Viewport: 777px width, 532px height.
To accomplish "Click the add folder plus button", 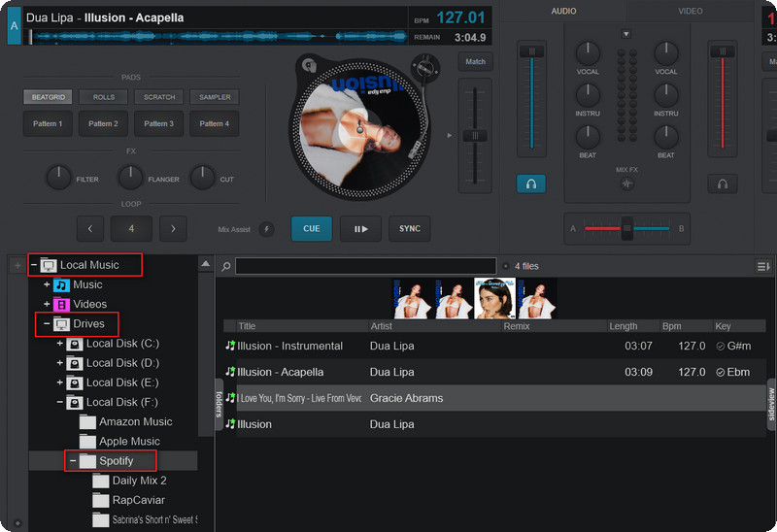I will coord(17,265).
